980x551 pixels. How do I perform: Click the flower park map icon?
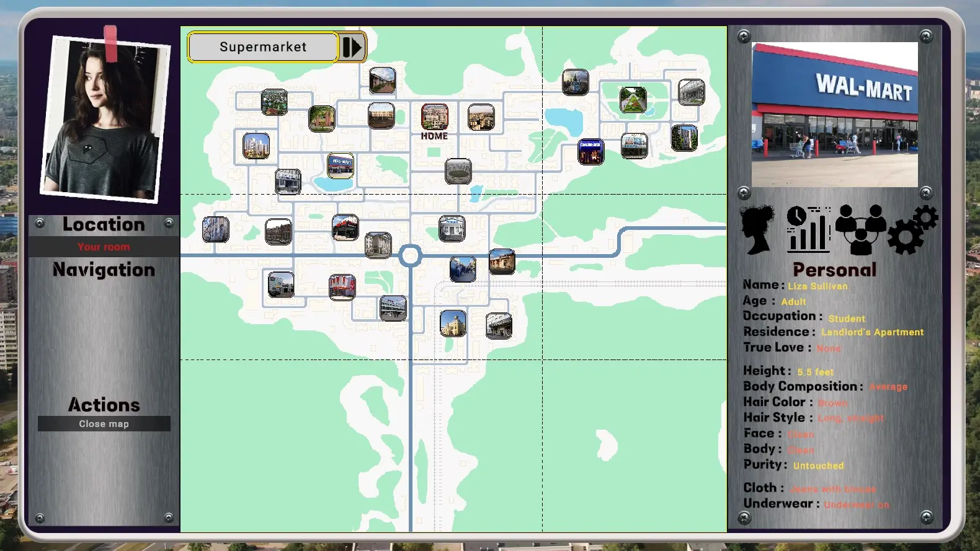click(633, 100)
